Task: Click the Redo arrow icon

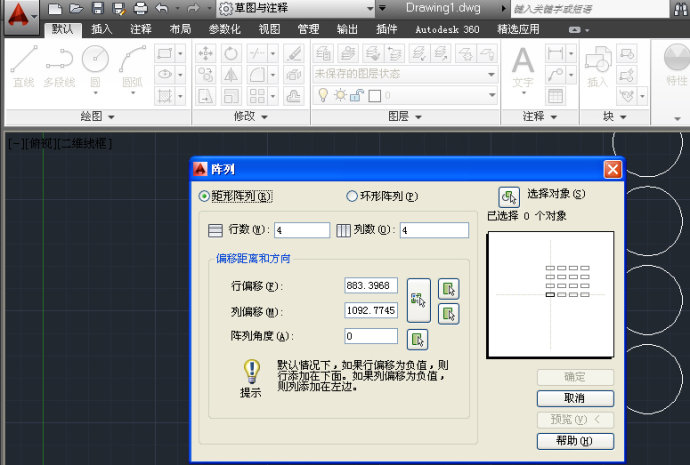Action: point(193,8)
